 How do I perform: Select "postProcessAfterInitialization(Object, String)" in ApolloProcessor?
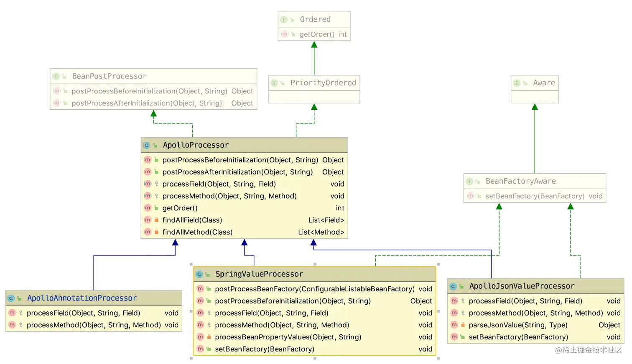point(237,172)
